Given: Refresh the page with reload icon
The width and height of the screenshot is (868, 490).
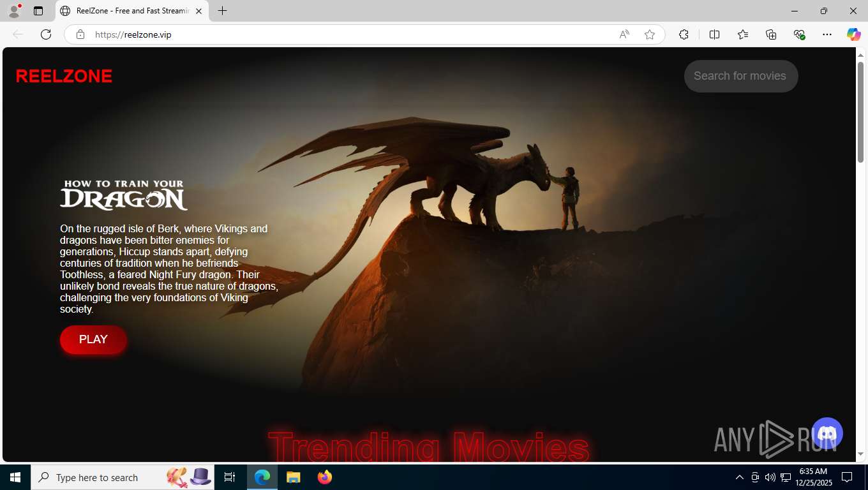Looking at the screenshot, I should click(x=46, y=34).
